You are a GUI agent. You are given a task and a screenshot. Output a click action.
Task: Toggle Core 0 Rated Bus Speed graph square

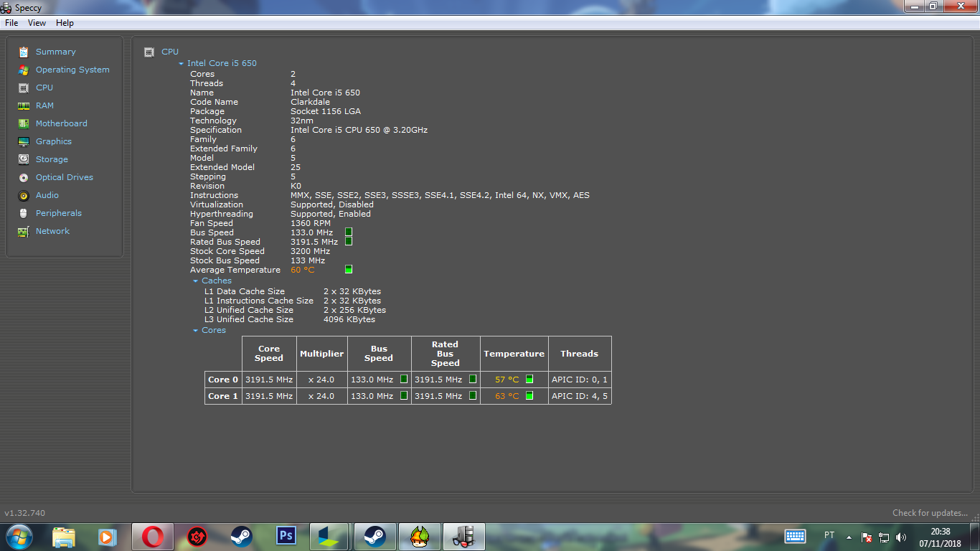(473, 380)
